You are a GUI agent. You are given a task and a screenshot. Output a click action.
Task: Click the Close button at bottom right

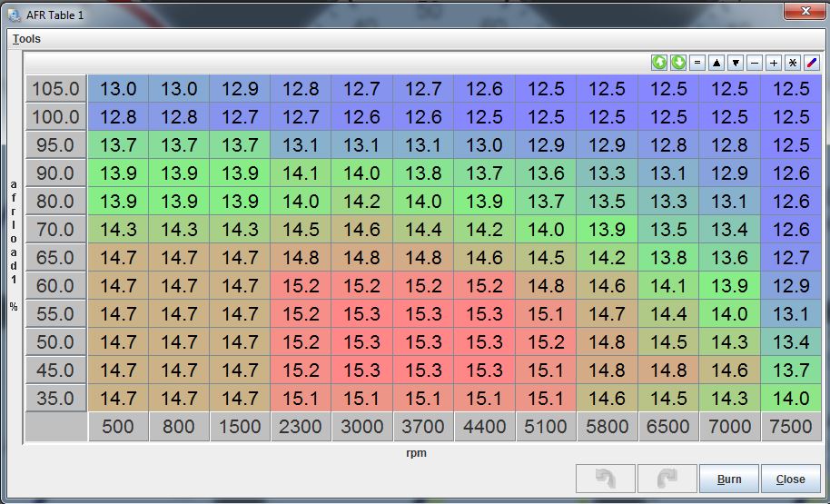tap(790, 479)
